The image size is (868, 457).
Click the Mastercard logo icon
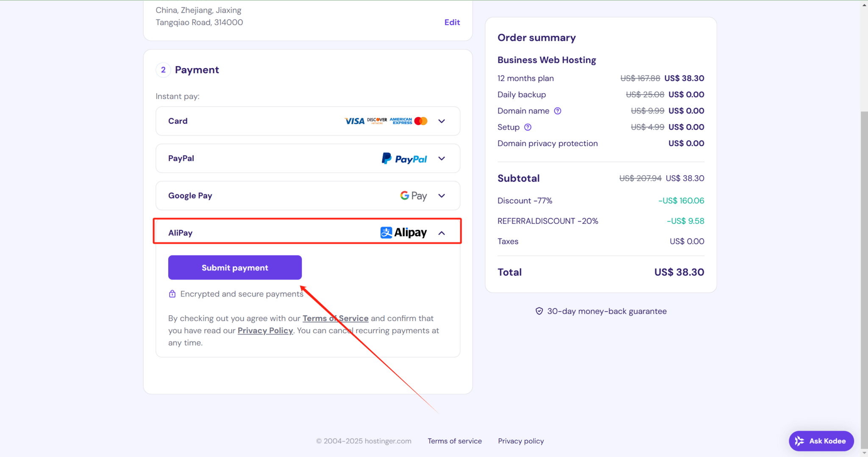tap(421, 121)
